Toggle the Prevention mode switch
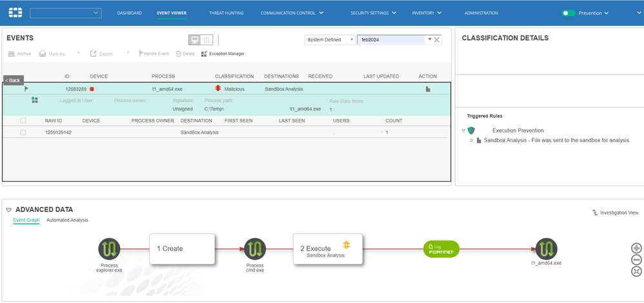The height and width of the screenshot is (303, 644). coord(569,13)
